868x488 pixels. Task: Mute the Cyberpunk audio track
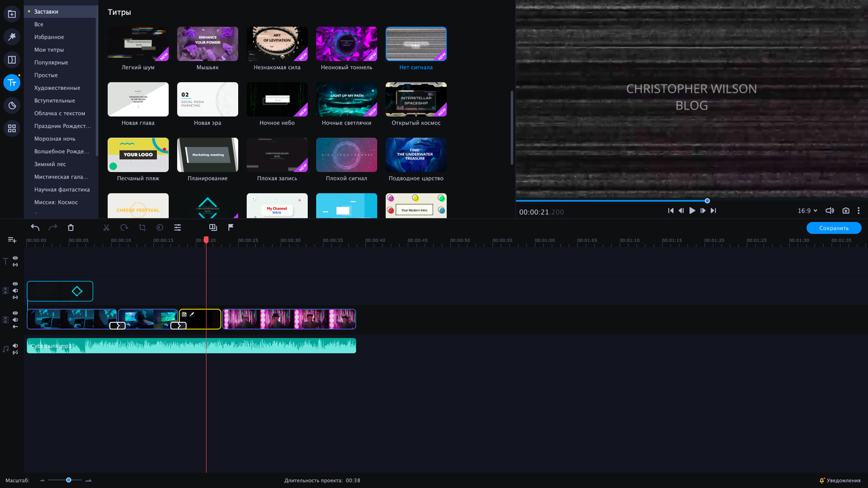pyautogui.click(x=15, y=346)
